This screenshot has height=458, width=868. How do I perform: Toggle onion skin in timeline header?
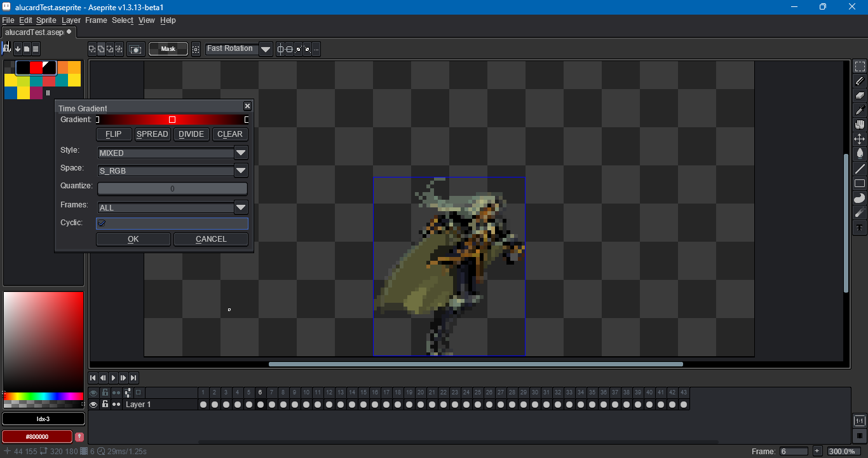tap(139, 392)
